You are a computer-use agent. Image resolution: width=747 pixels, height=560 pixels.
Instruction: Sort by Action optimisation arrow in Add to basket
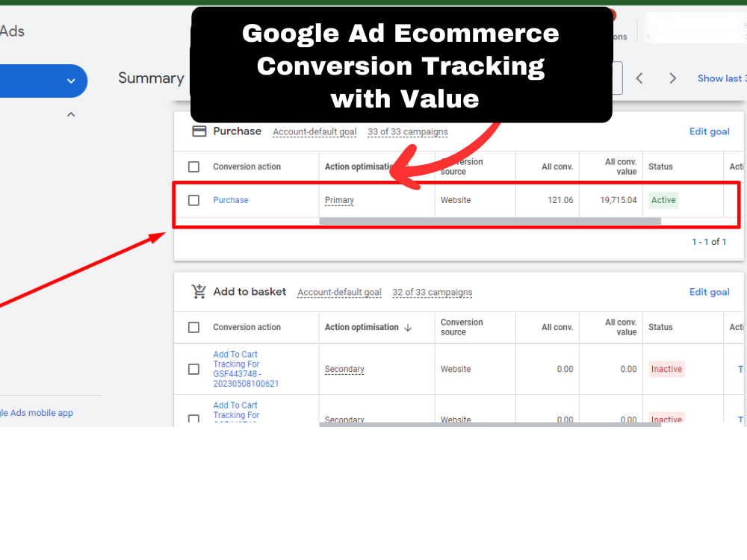click(408, 328)
